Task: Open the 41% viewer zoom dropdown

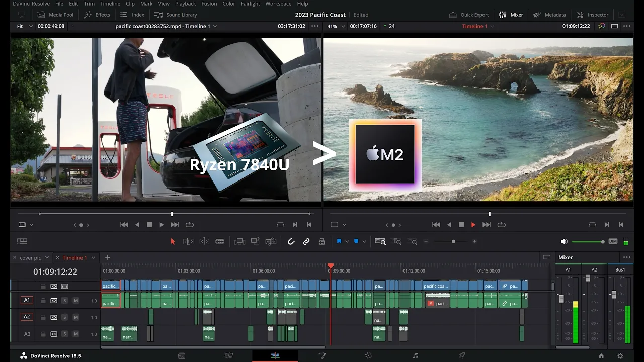Action: pos(336,26)
